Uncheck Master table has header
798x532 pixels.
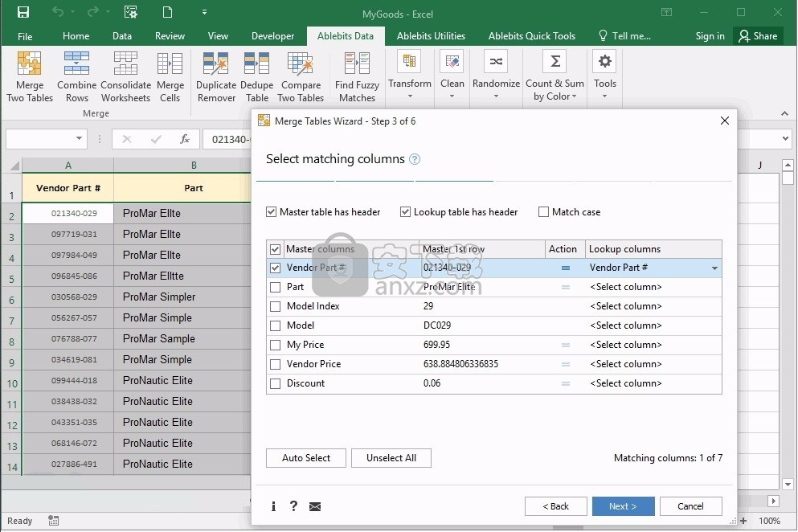point(272,212)
